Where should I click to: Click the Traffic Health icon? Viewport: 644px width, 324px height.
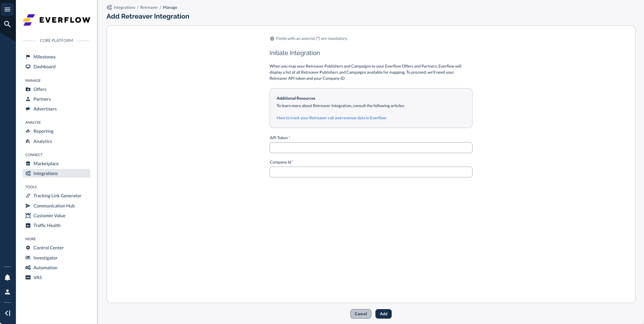tap(28, 225)
